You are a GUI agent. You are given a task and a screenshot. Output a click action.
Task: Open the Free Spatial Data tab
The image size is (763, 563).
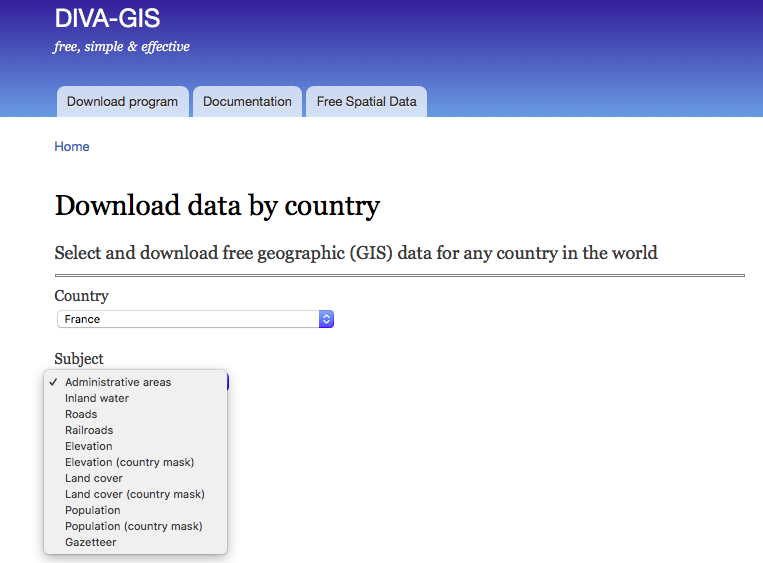point(366,101)
